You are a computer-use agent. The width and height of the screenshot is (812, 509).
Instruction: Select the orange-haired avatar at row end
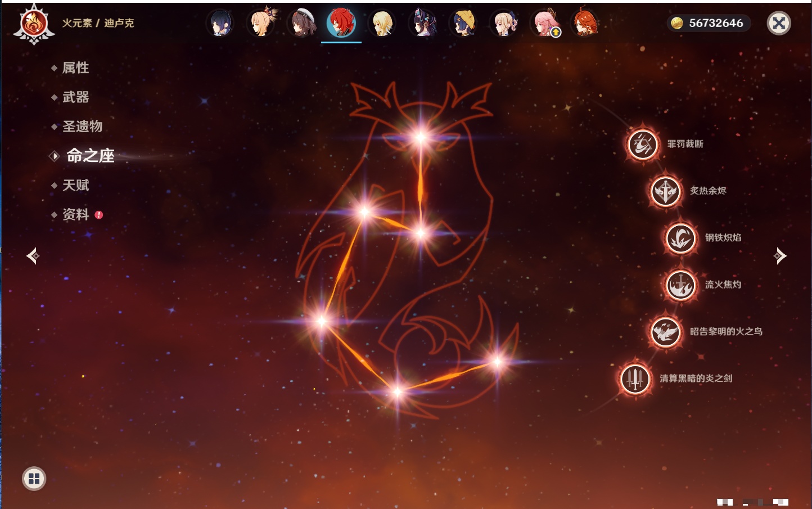[x=585, y=23]
